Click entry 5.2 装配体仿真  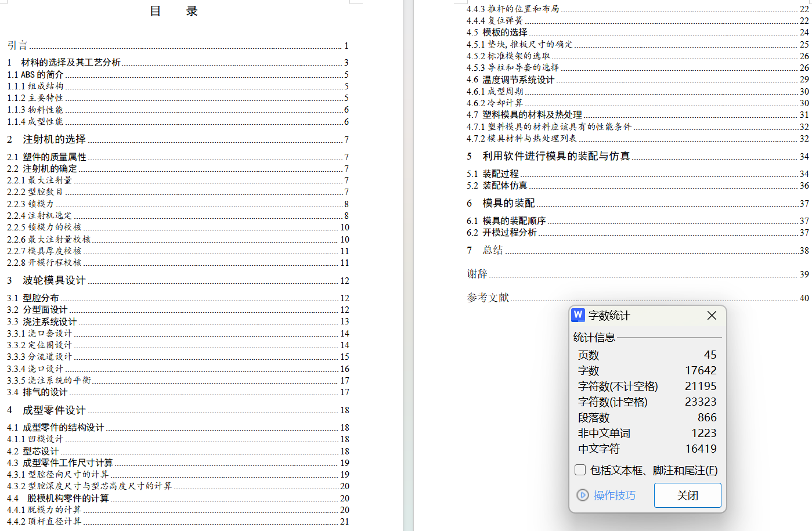[637, 185]
